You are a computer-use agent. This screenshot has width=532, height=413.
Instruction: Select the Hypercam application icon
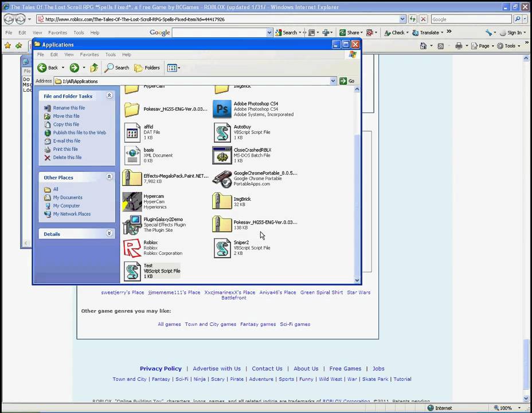point(132,201)
